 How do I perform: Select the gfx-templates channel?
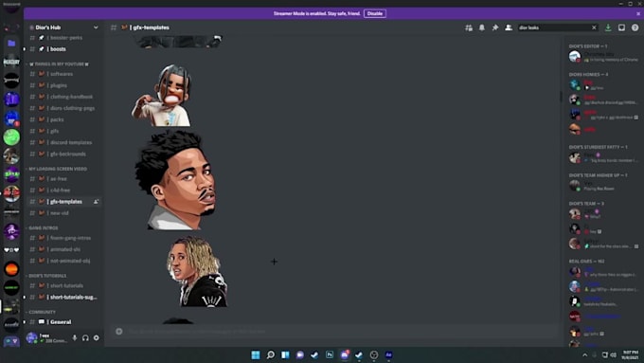[x=63, y=202]
